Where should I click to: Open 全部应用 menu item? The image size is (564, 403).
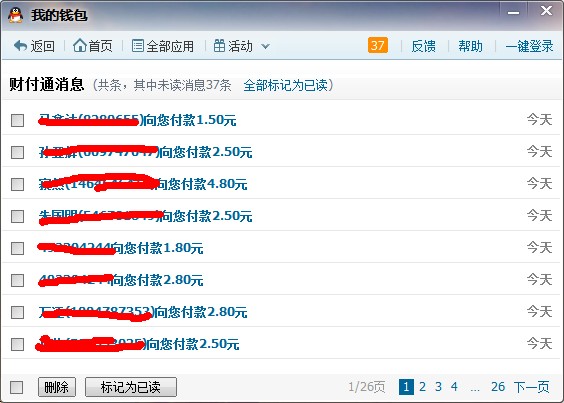(170, 46)
